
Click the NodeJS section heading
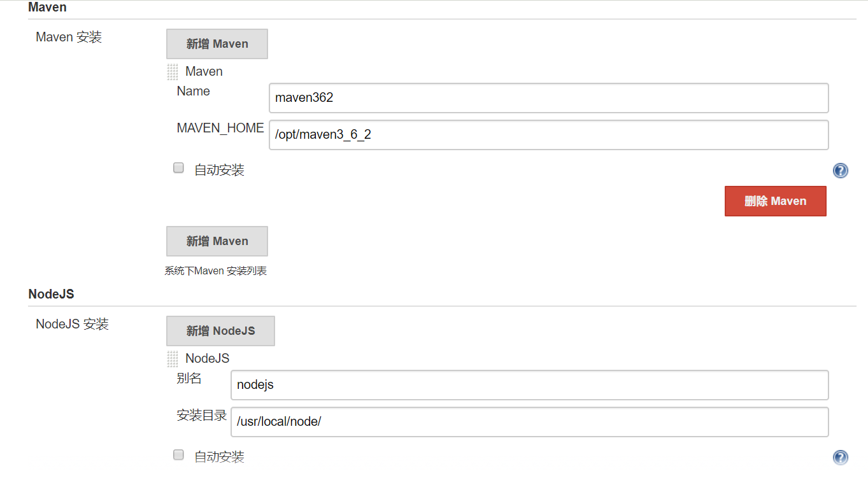tap(52, 294)
